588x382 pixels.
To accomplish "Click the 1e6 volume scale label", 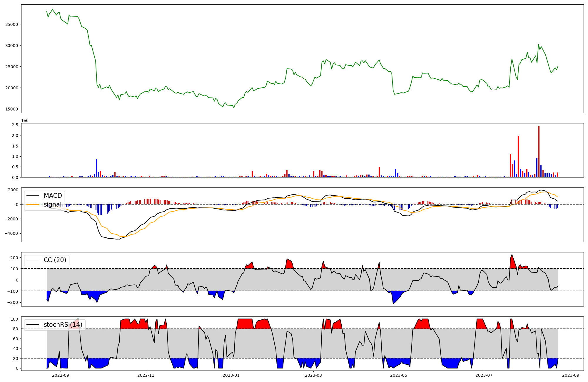I will coord(25,120).
